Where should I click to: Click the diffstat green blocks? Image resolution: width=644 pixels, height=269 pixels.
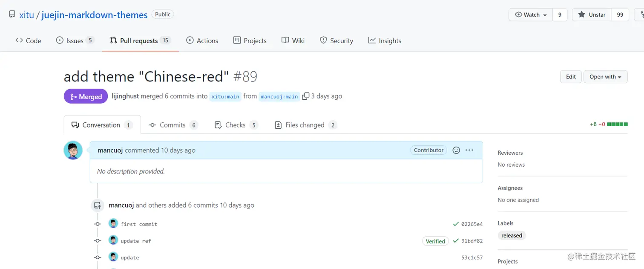(617, 124)
